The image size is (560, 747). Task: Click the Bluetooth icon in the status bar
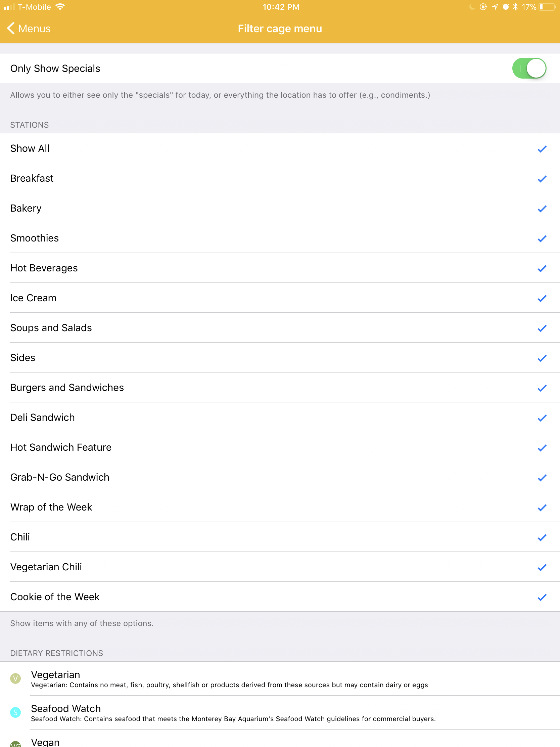[515, 7]
